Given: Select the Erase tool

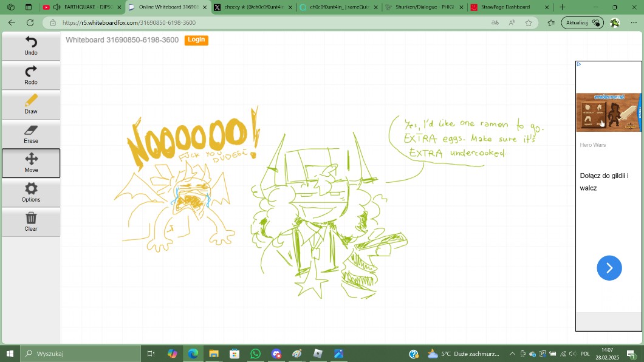Looking at the screenshot, I should pos(31,134).
